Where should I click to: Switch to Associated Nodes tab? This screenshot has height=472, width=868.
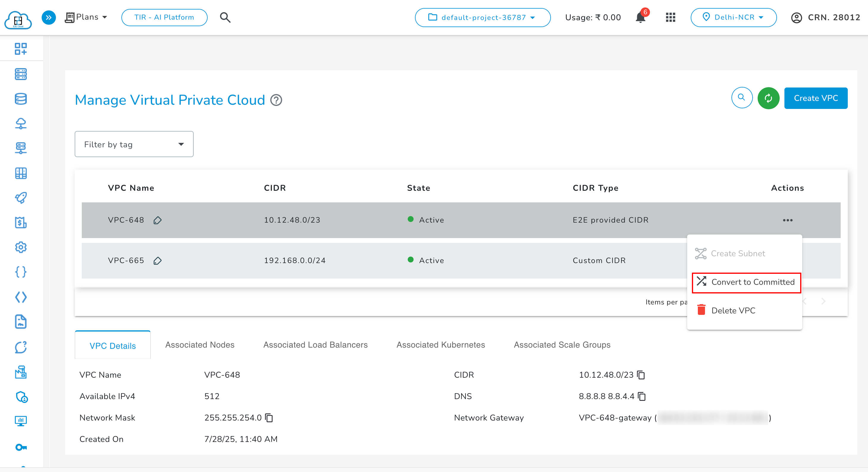point(200,345)
